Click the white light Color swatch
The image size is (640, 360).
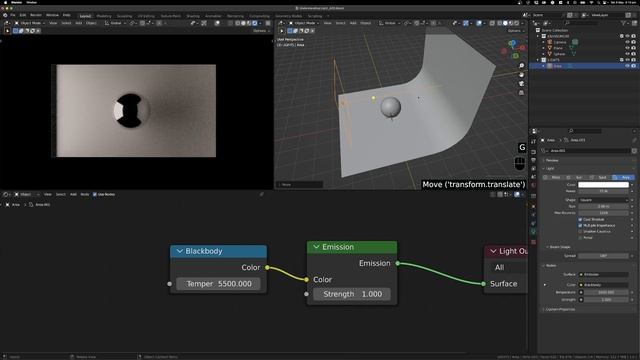point(603,184)
